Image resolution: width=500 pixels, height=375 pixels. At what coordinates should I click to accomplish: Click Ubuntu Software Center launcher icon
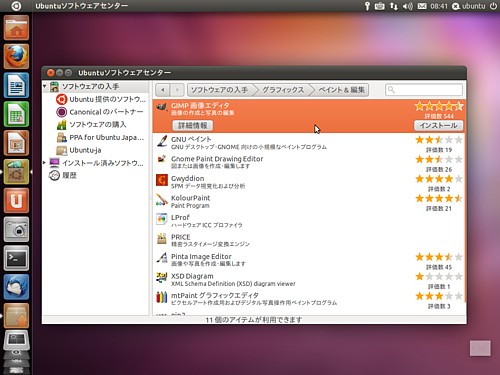[x=16, y=172]
